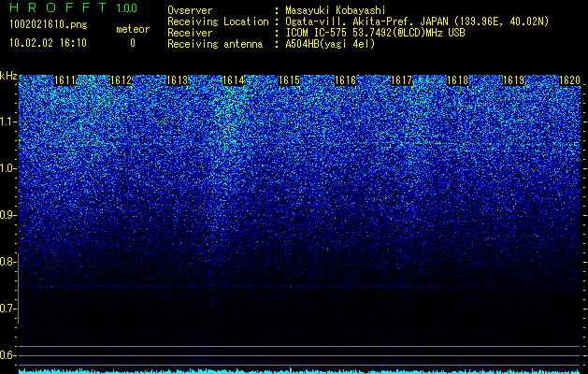Click the meteor count 0
This screenshot has height=374, width=588.
pos(133,43)
